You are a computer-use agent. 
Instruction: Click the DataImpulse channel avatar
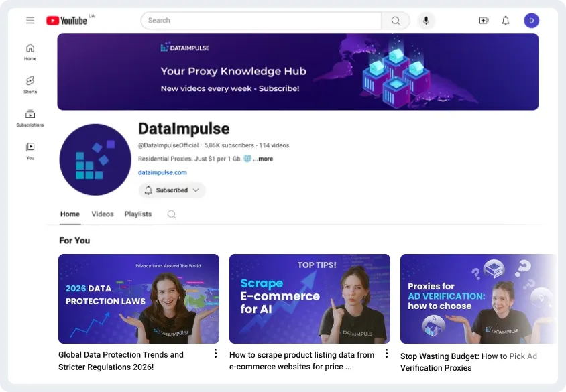pos(95,159)
